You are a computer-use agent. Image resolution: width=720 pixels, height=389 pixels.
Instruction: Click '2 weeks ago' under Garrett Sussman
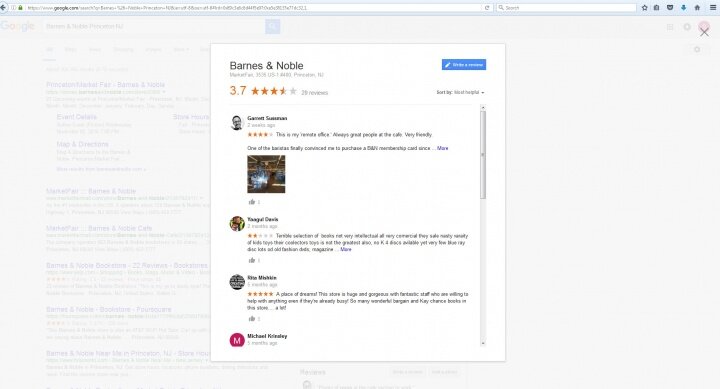click(261, 125)
